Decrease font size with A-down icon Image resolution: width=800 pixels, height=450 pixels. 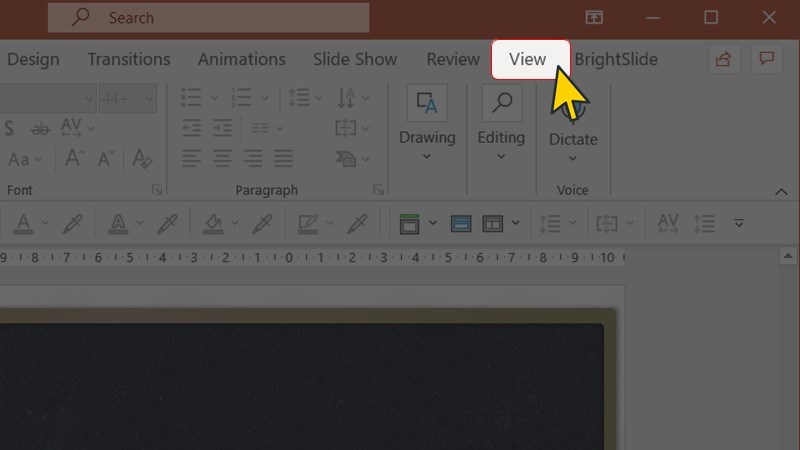[x=106, y=158]
